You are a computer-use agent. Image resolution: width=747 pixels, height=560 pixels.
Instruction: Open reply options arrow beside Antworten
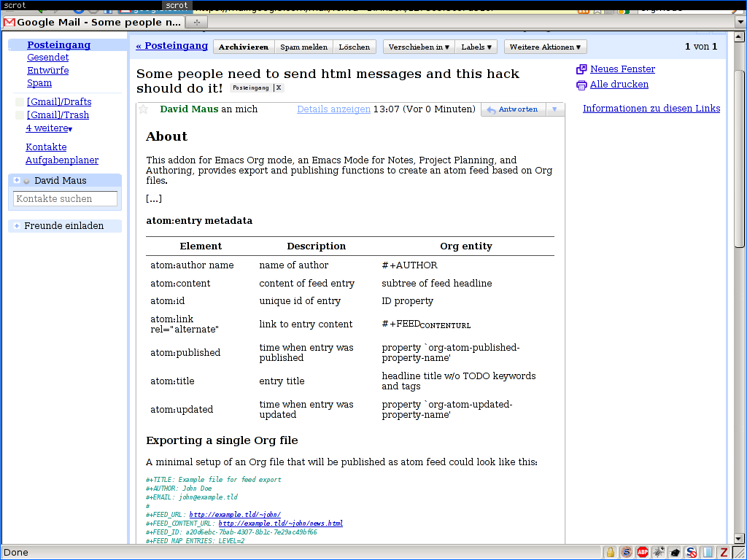click(554, 109)
